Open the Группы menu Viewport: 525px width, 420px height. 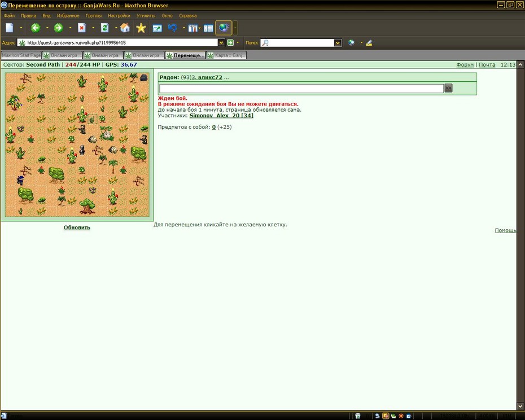pos(93,15)
